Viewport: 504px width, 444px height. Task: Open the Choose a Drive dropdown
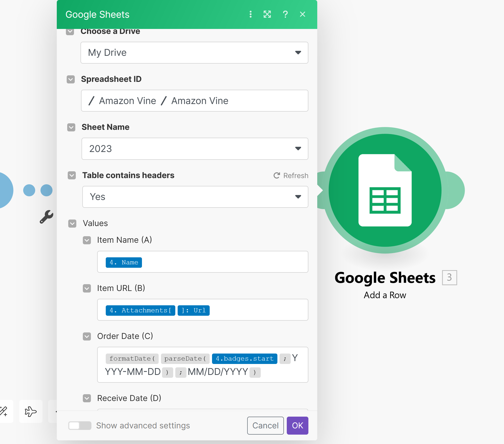click(x=194, y=53)
